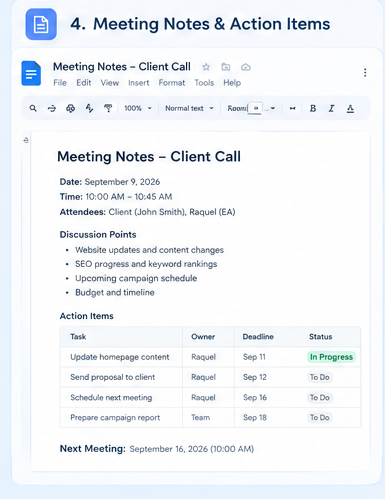Screen dimensions: 385x499
Task: Click the 'Status' column header
Action: click(x=320, y=337)
